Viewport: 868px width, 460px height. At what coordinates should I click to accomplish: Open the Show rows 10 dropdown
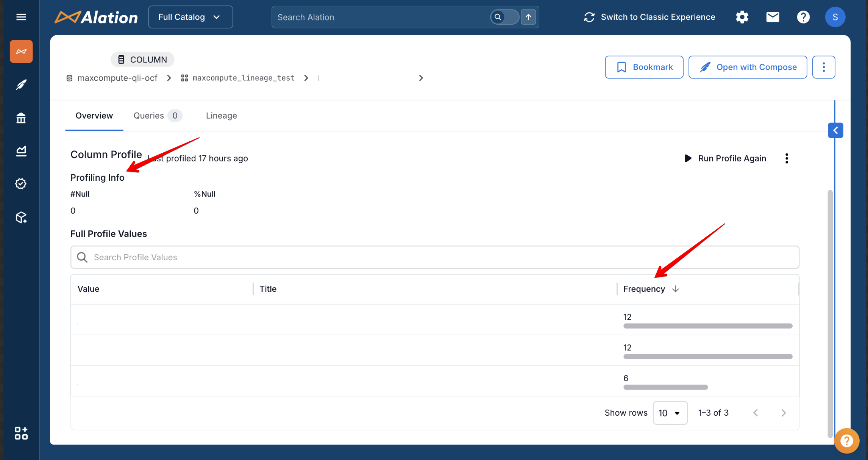click(x=670, y=413)
